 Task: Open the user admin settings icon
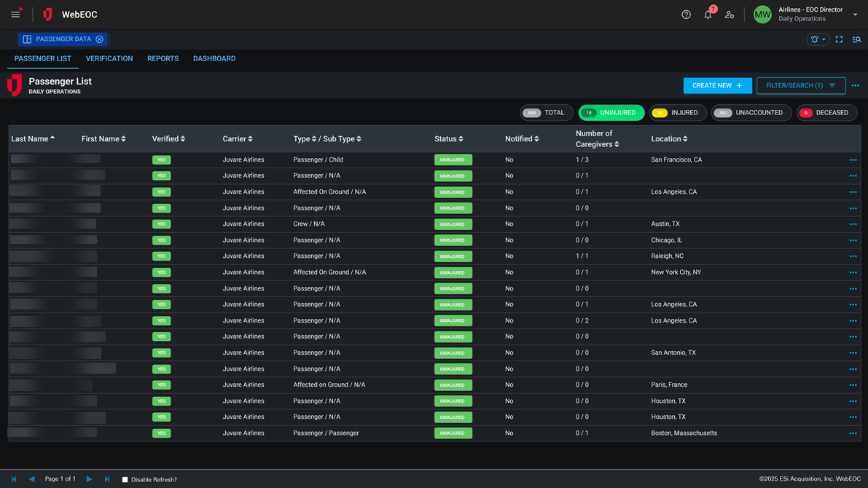pos(730,15)
